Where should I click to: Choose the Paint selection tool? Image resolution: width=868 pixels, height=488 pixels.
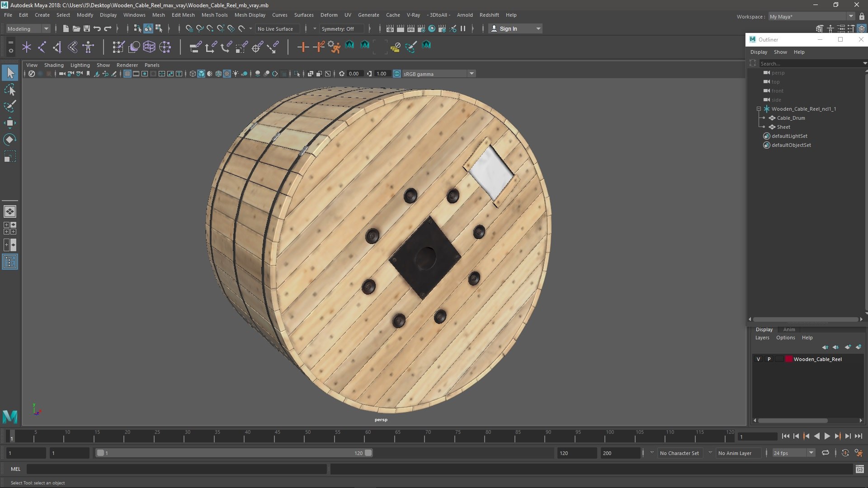point(10,106)
